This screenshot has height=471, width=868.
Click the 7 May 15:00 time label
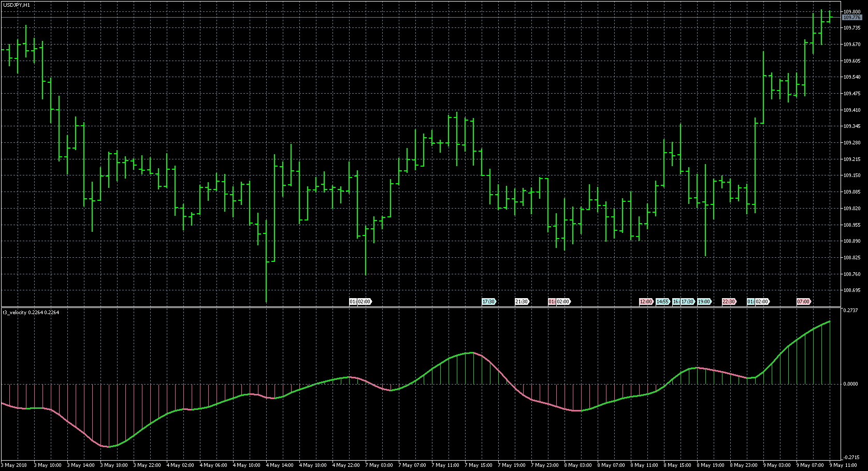pos(479,465)
